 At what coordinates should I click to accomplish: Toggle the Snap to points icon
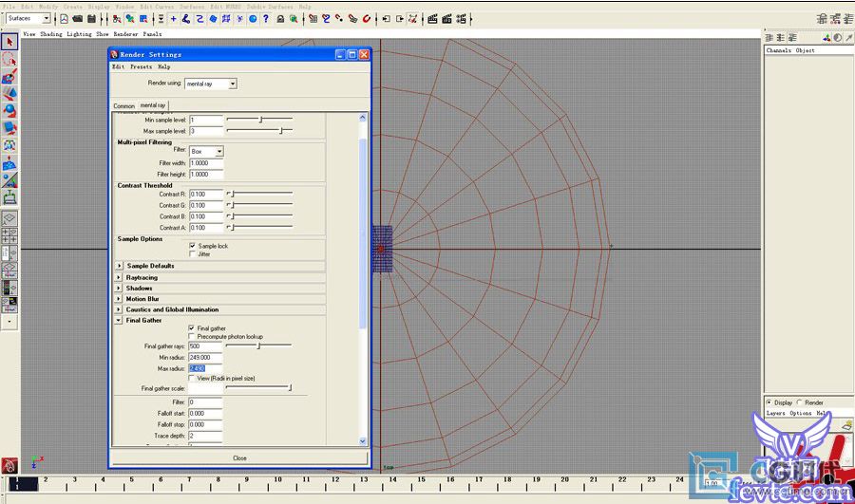pos(339,19)
